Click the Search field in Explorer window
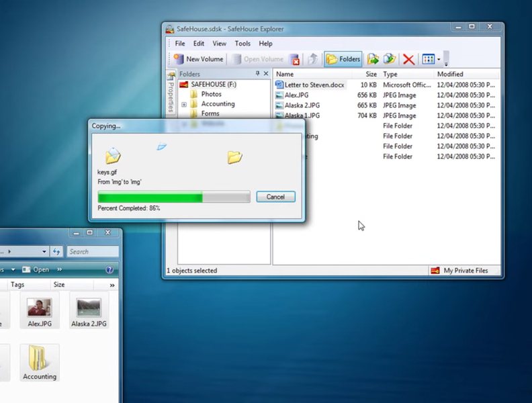Viewport: 532px width, 403px height. point(93,251)
